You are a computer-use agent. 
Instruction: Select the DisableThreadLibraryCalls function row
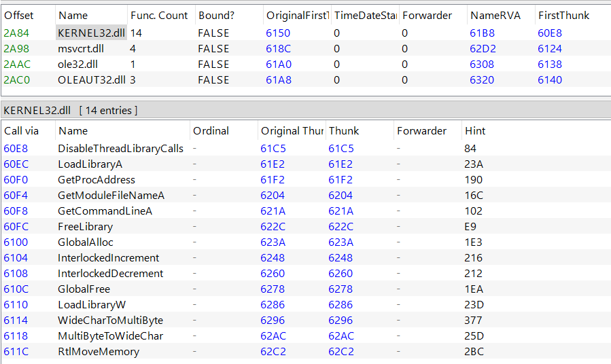(306, 148)
